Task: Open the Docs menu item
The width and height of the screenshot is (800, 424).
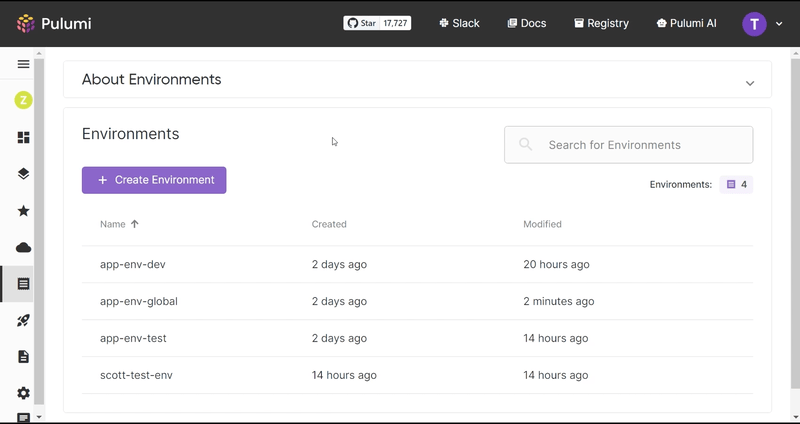Action: 527,23
